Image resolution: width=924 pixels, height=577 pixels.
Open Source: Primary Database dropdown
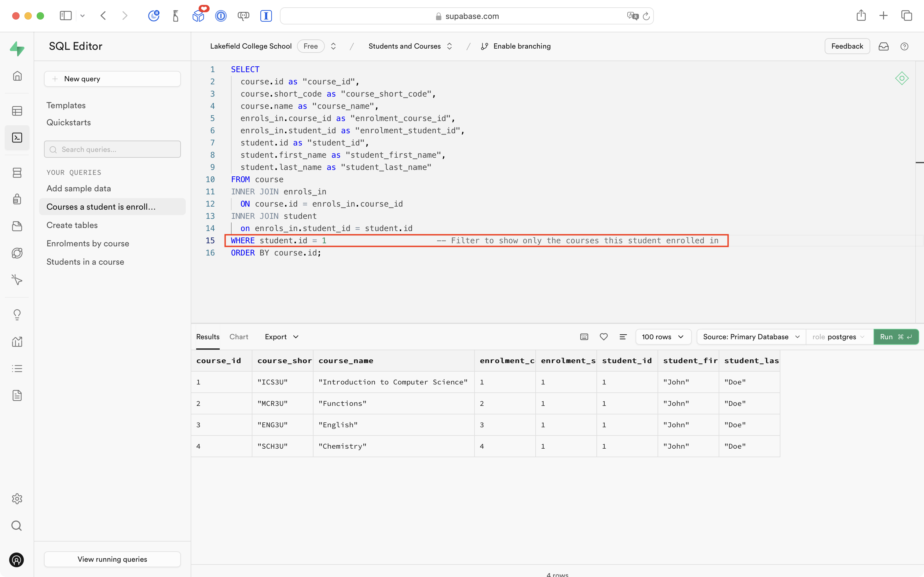click(750, 336)
